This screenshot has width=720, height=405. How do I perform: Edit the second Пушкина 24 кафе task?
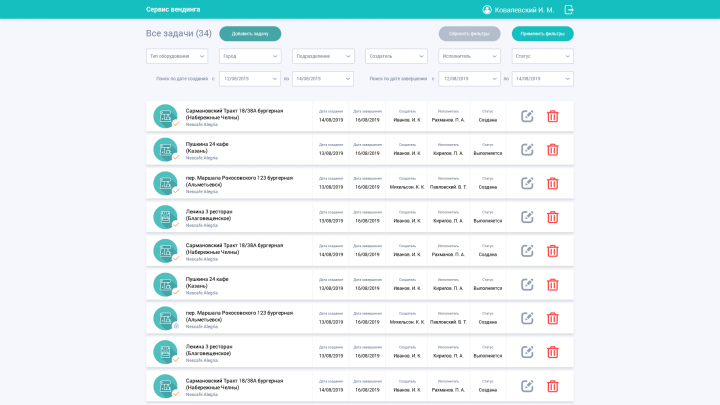[527, 285]
